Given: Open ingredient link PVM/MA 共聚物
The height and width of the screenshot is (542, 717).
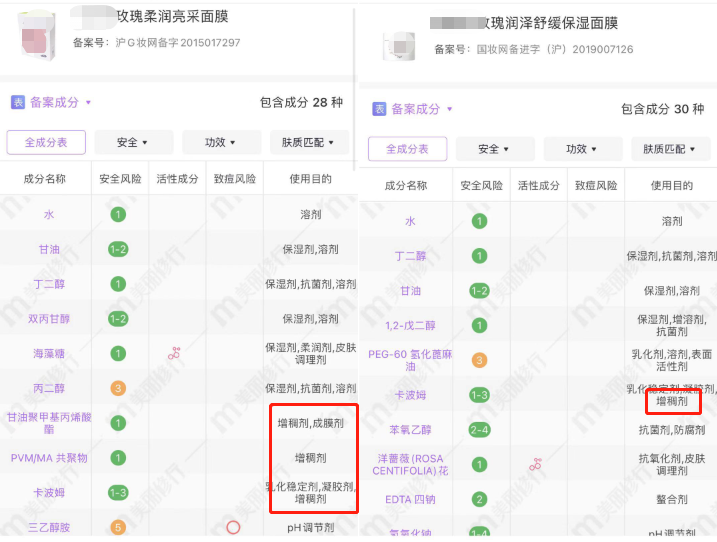Looking at the screenshot, I should pos(49,458).
